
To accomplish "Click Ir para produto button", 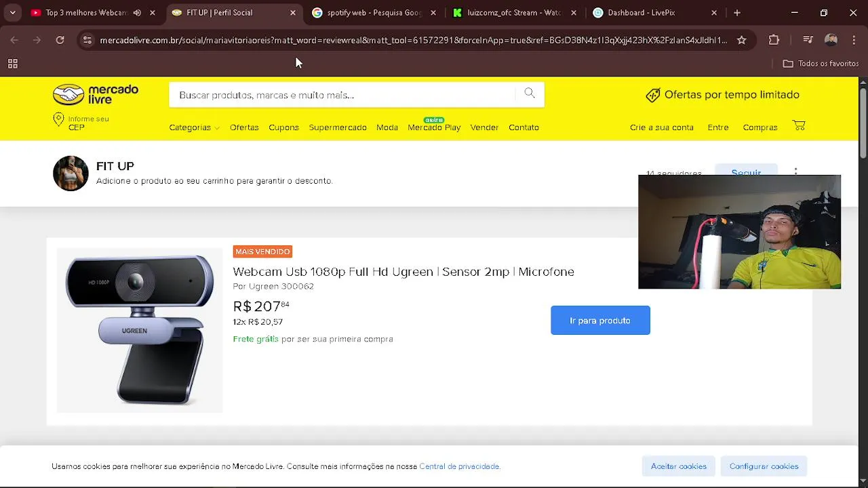I will (600, 321).
